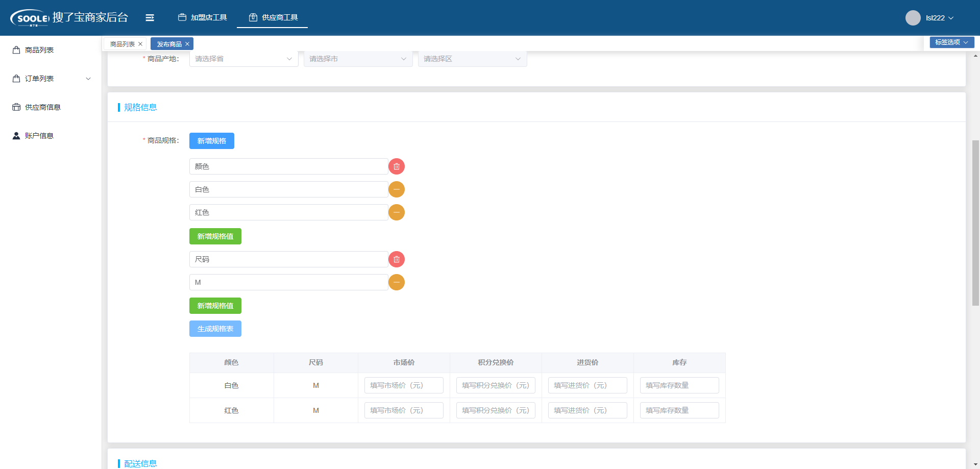Click 新增规格值 under 颜色 spec
This screenshot has height=469, width=980.
point(215,236)
